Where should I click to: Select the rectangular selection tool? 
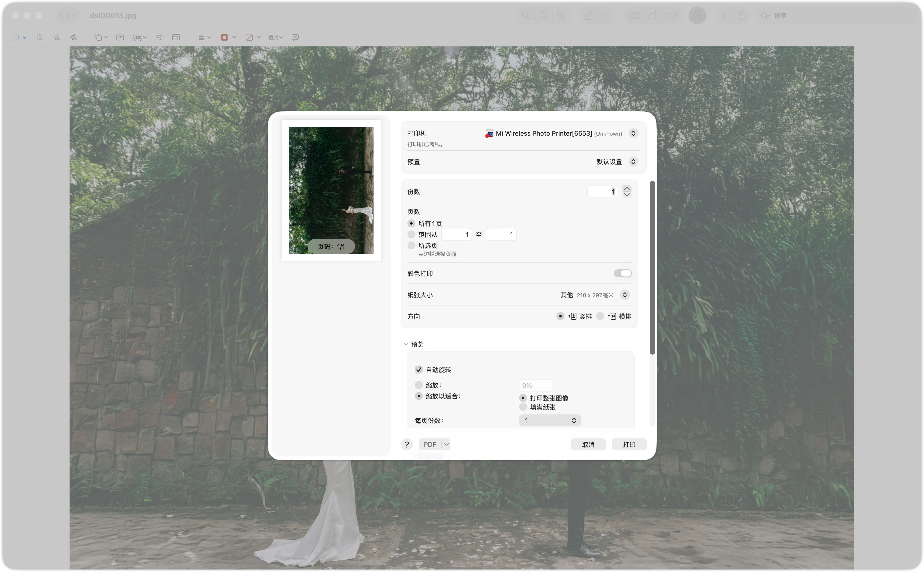click(x=15, y=37)
